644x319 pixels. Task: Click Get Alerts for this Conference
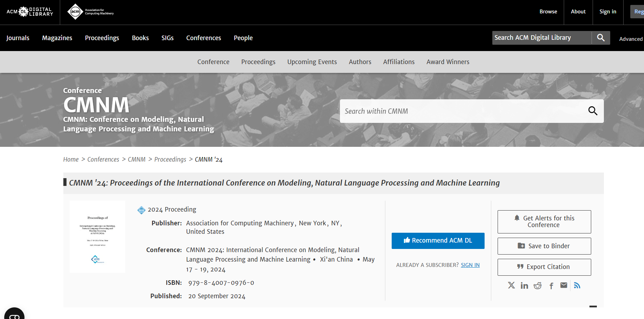coord(544,222)
